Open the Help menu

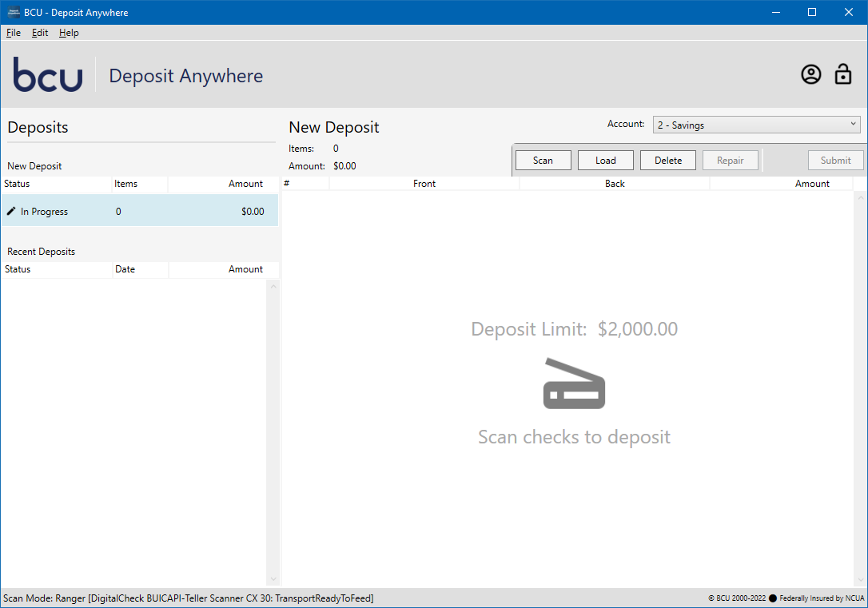[69, 33]
